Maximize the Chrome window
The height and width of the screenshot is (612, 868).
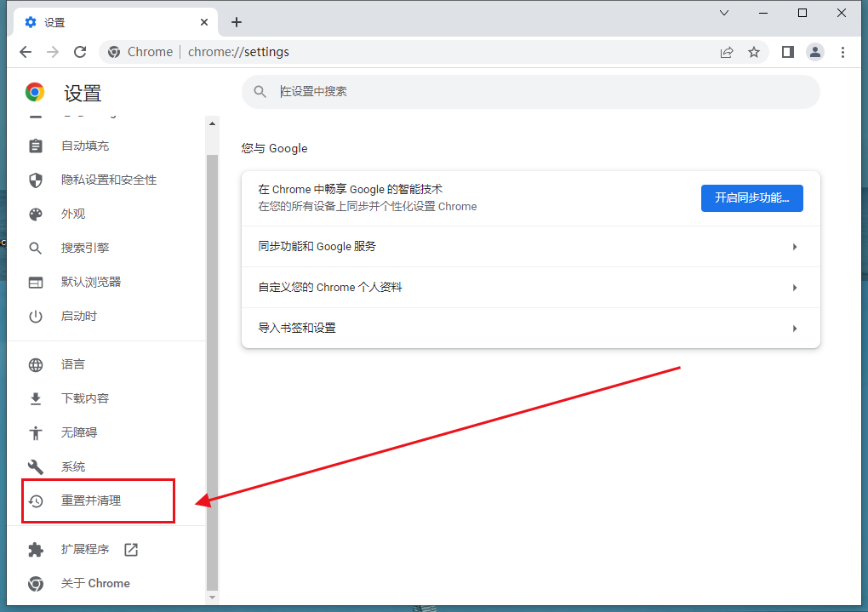pyautogui.click(x=802, y=13)
